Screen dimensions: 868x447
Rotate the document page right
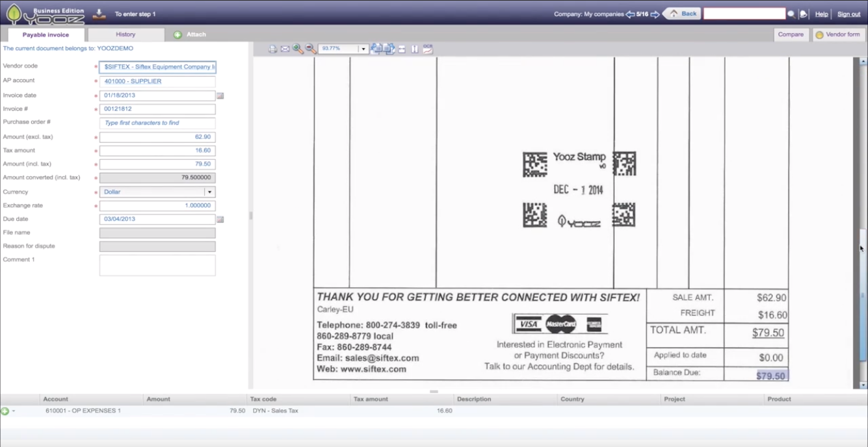(389, 49)
